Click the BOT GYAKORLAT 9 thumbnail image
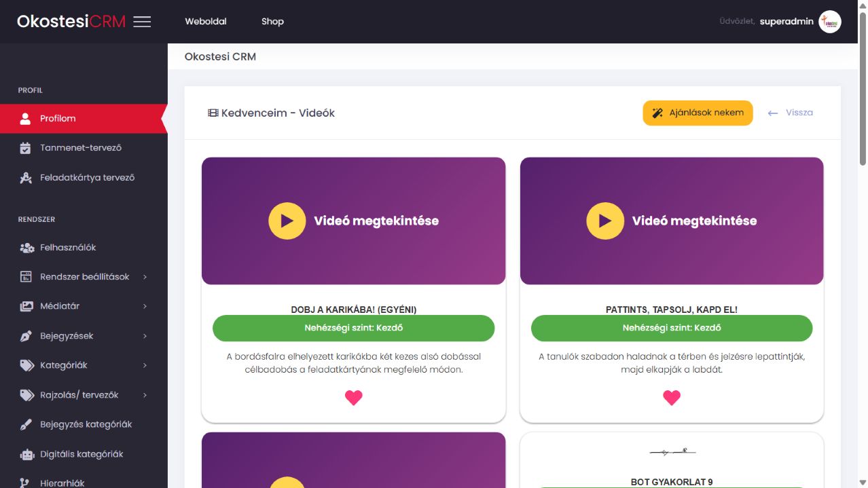 (671, 452)
